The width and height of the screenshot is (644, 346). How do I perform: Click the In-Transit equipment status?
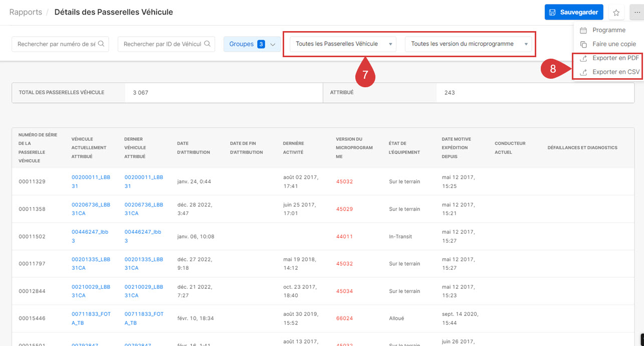click(400, 236)
